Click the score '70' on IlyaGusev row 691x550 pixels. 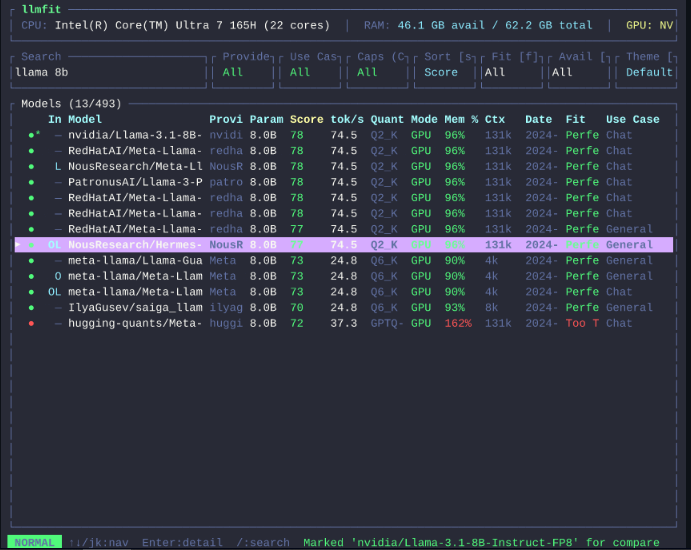(x=297, y=308)
